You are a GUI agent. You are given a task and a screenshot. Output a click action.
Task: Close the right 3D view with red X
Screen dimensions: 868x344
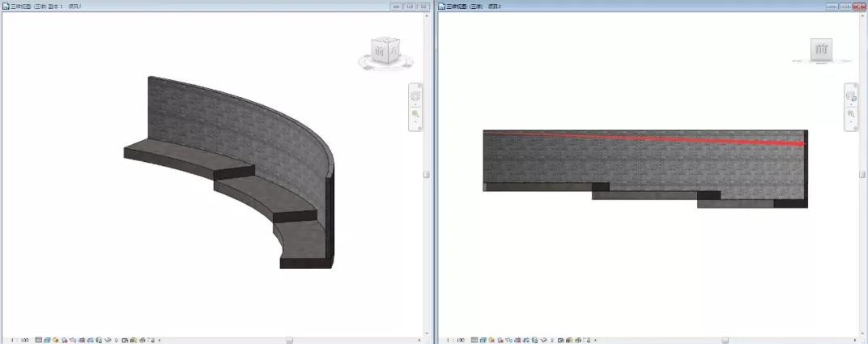pos(860,6)
